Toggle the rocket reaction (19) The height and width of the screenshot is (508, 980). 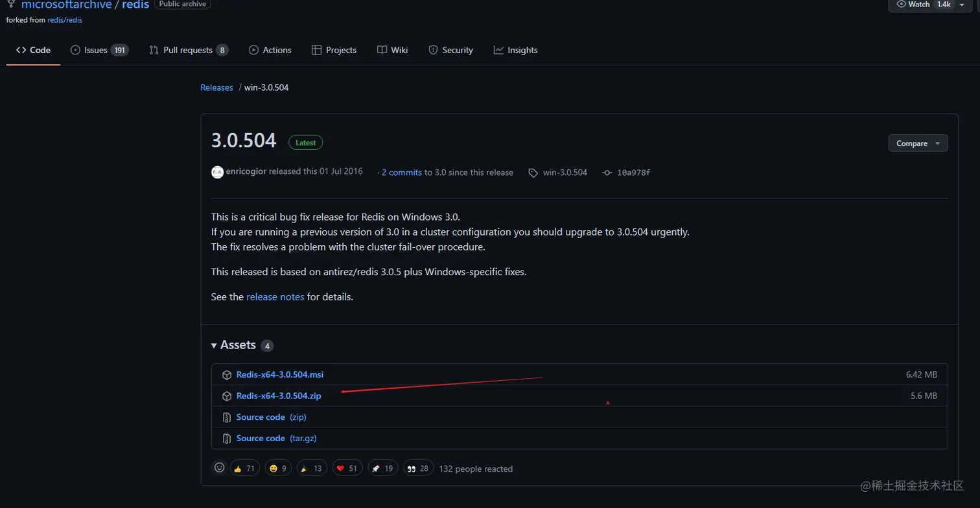tap(382, 468)
